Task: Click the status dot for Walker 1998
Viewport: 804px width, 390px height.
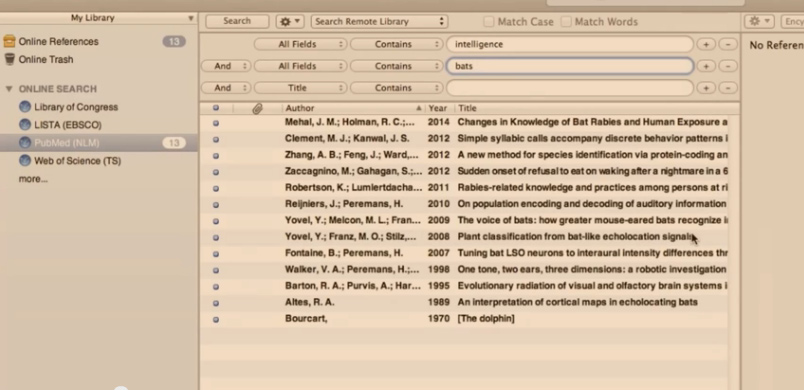Action: click(215, 270)
